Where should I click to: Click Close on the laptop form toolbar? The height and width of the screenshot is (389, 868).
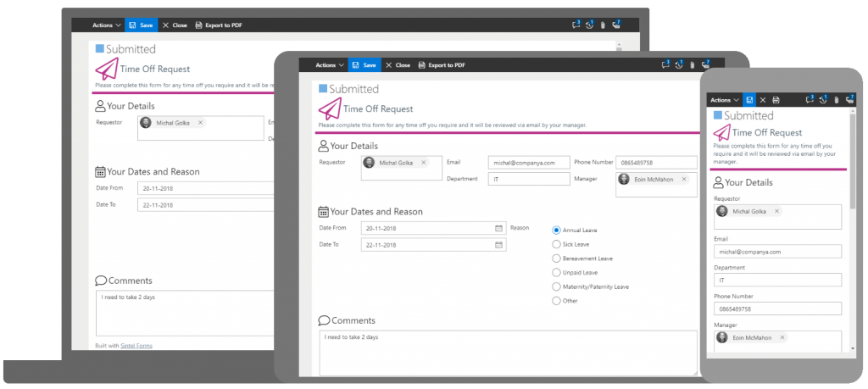[x=175, y=25]
